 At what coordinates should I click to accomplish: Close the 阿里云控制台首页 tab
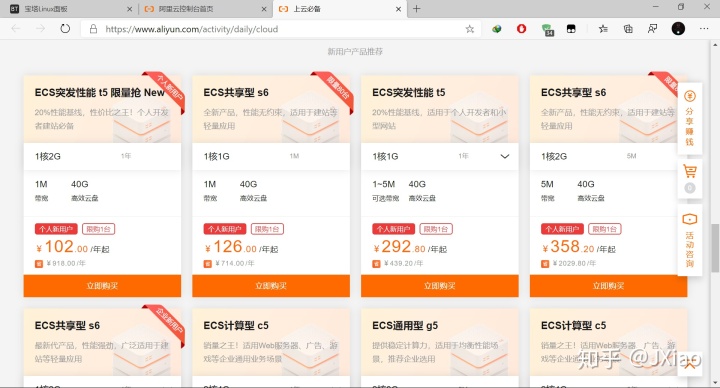click(264, 9)
